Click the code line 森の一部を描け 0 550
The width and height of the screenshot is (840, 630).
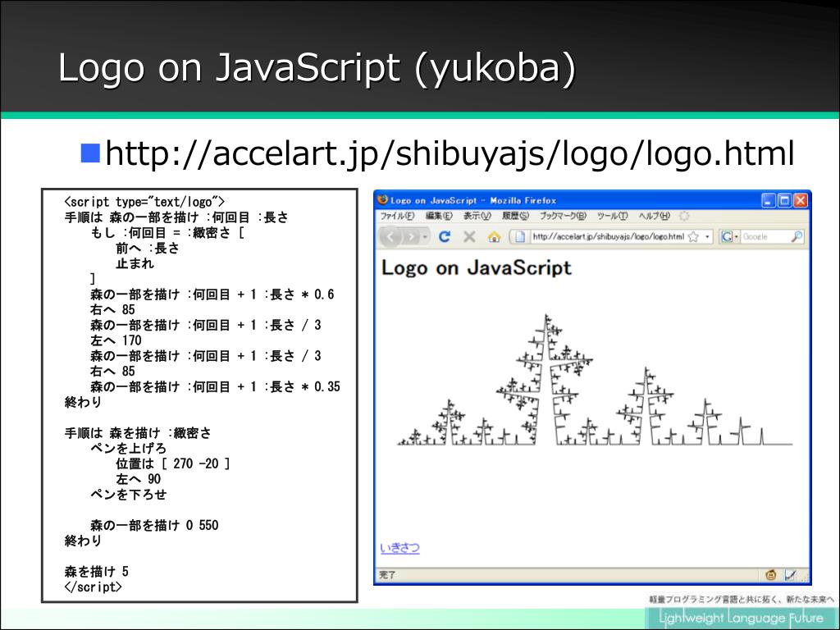pos(154,525)
